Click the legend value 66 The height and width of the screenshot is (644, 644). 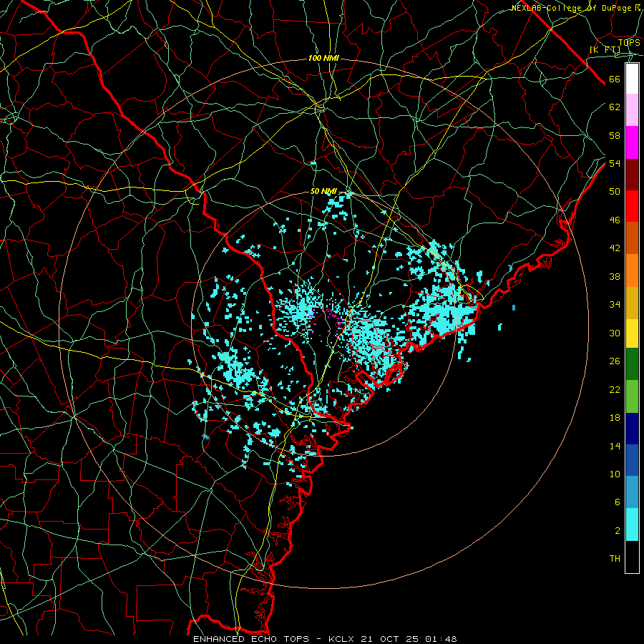(615, 79)
